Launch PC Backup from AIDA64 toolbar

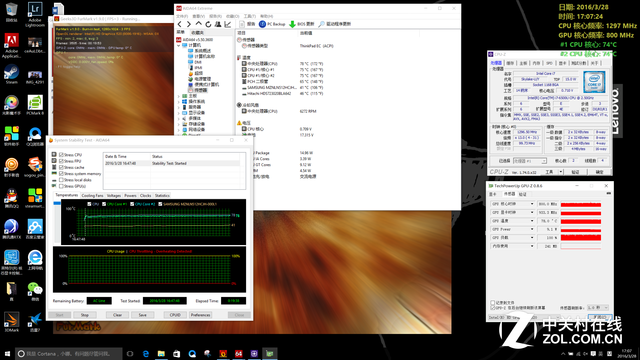pos(272,24)
